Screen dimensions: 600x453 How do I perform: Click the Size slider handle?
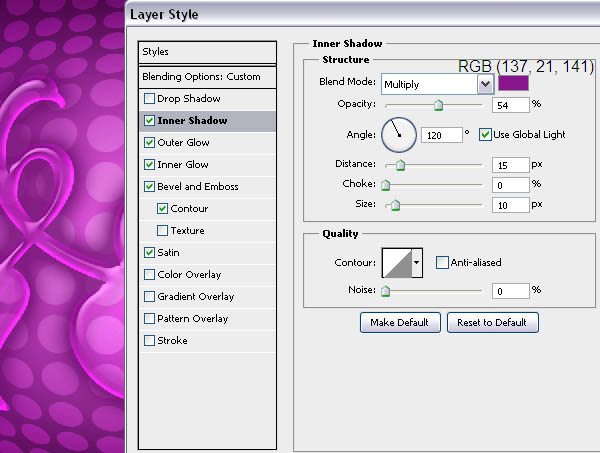click(395, 205)
